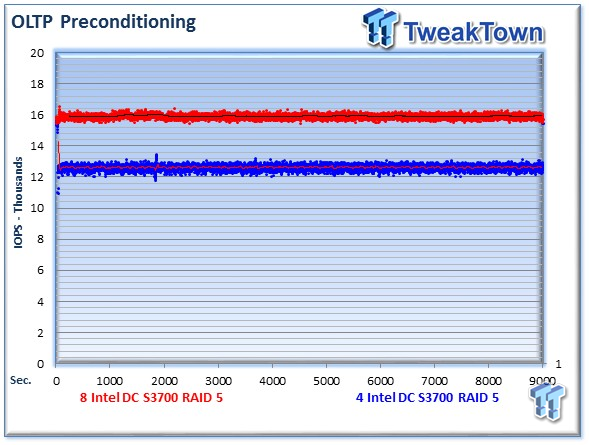Click the blue 4-drive RAID 5 data series
This screenshot has height=445, width=589.
(x=301, y=167)
